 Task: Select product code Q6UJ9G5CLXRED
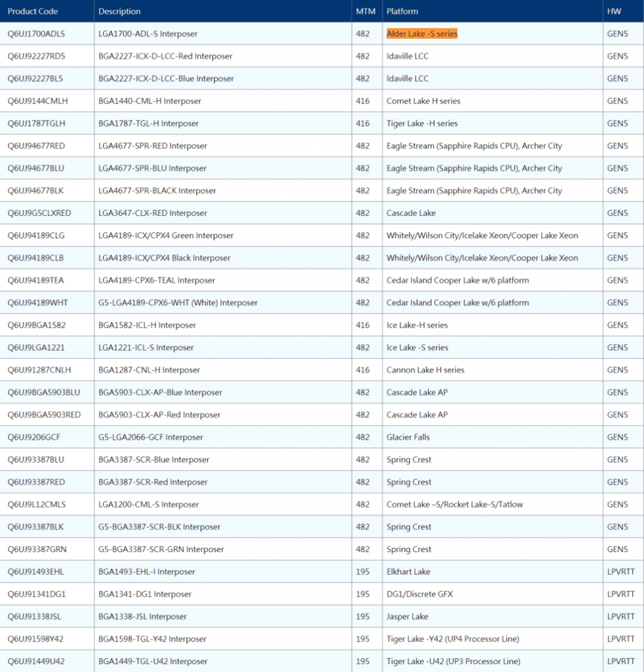click(x=39, y=213)
